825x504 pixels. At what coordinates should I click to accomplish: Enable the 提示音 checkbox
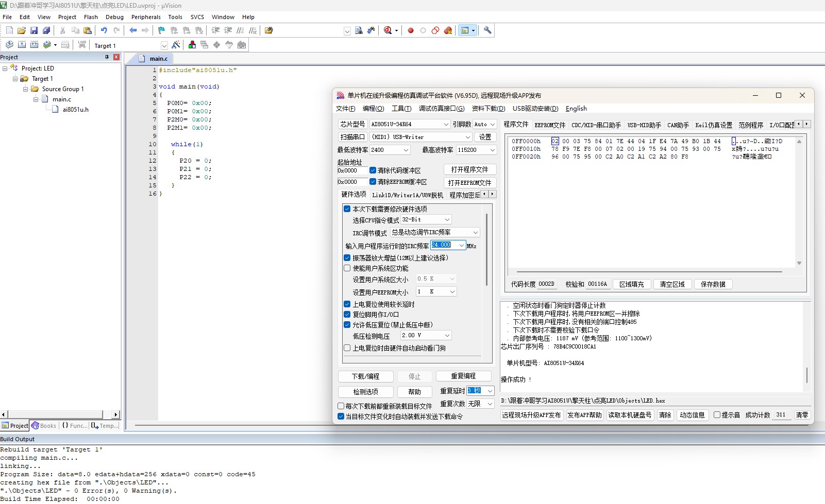click(717, 415)
